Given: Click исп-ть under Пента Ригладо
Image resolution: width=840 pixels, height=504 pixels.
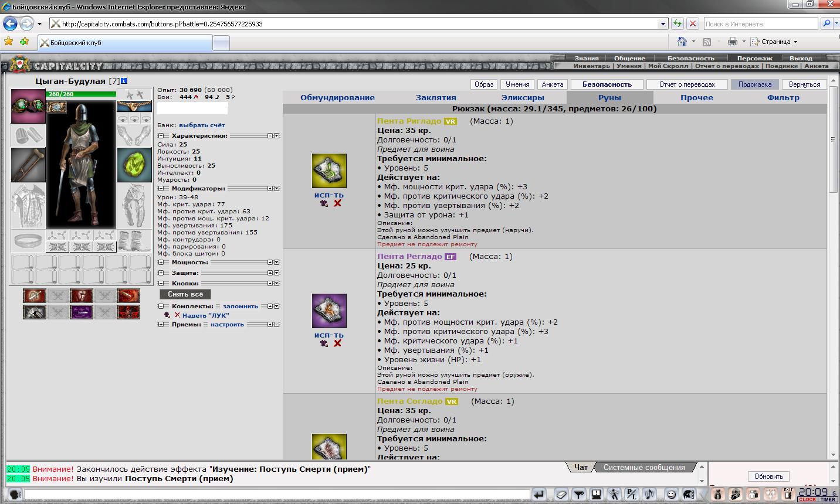Looking at the screenshot, I should coord(329,195).
